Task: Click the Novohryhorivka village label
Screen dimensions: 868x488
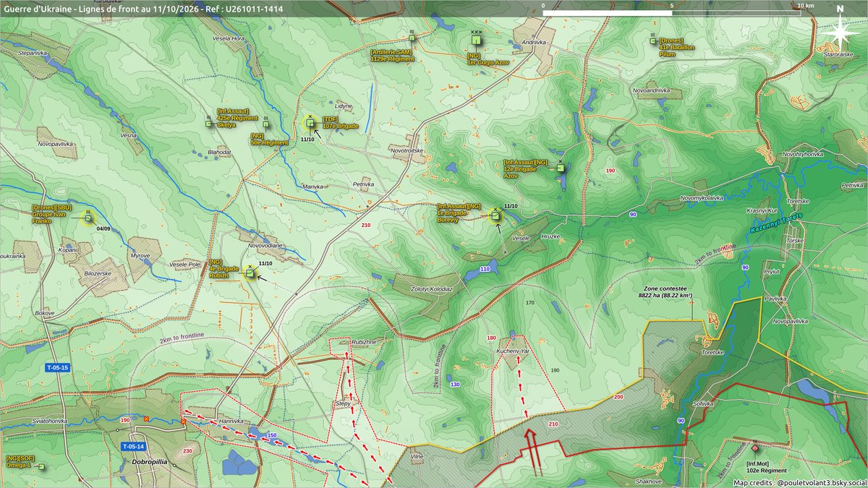Action: [803, 154]
